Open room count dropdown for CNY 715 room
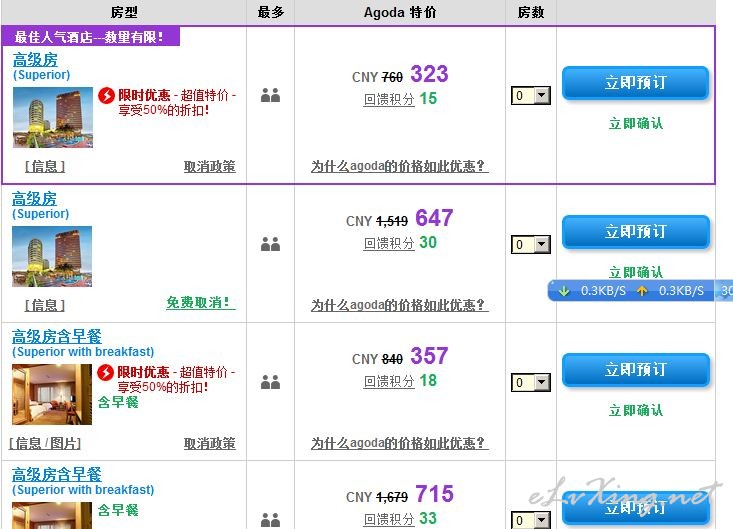The height and width of the screenshot is (529, 733). click(531, 520)
